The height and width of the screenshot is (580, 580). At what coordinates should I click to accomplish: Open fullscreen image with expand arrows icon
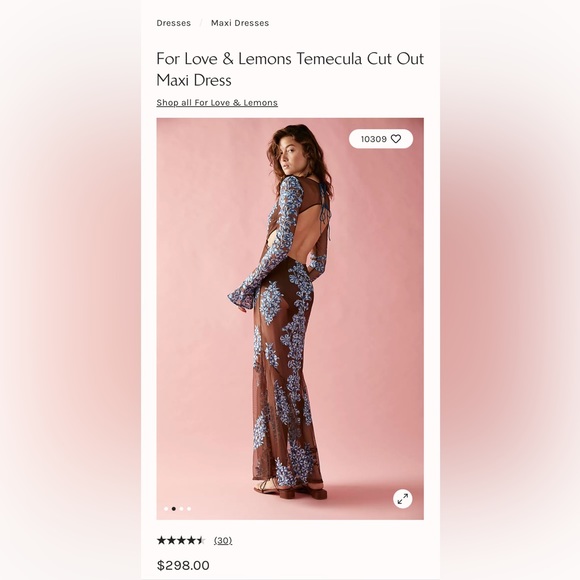click(x=402, y=499)
